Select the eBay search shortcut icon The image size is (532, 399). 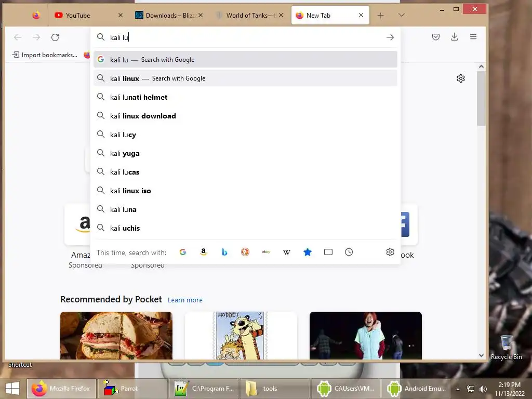(x=266, y=252)
